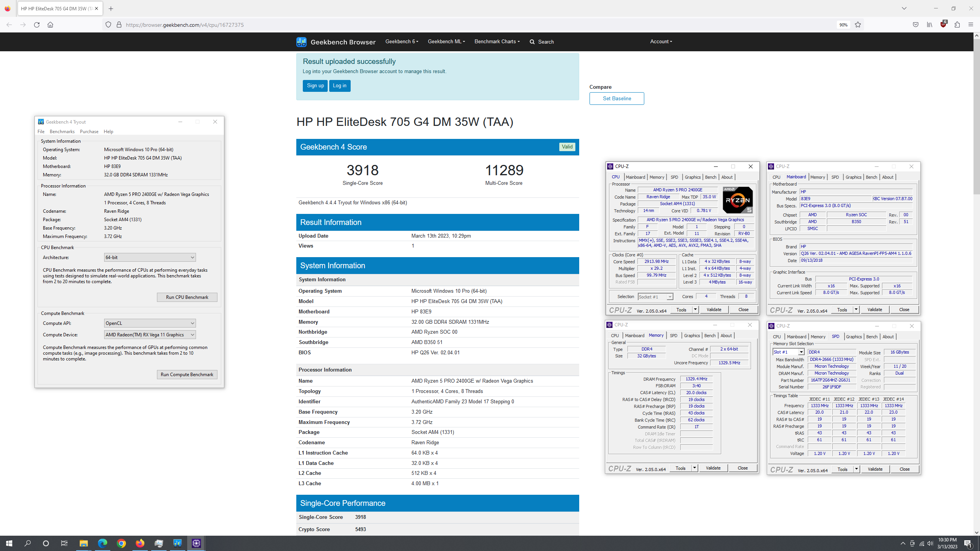
Task: Select SPD tab in CPU-Z Memory window
Action: [x=673, y=336]
